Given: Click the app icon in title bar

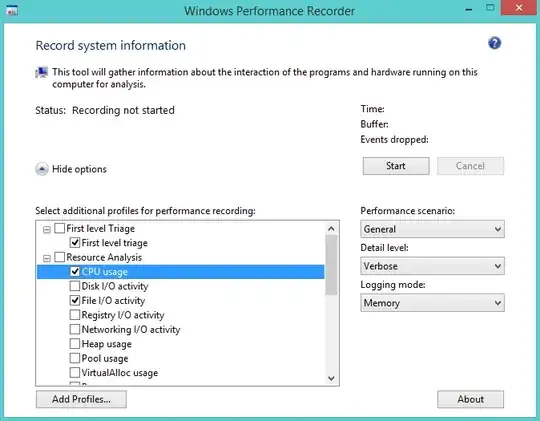Looking at the screenshot, I should pos(12,11).
